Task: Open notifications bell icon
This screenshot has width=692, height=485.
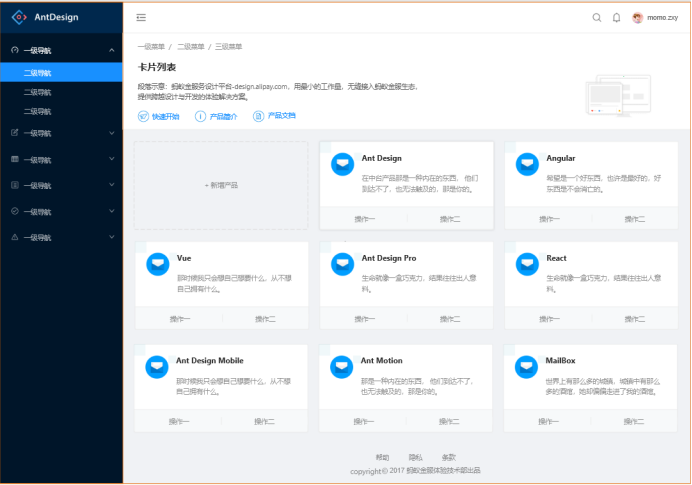Action: (617, 18)
